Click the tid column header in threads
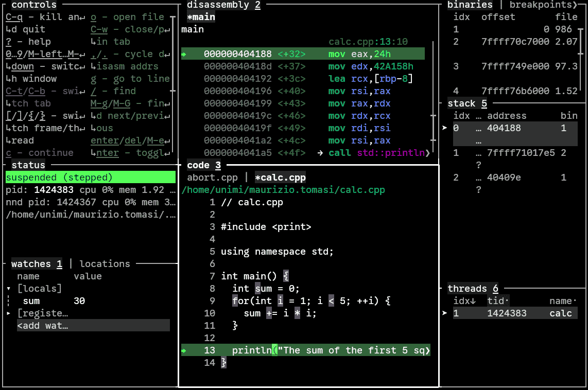The width and height of the screenshot is (588, 390). pyautogui.click(x=497, y=301)
